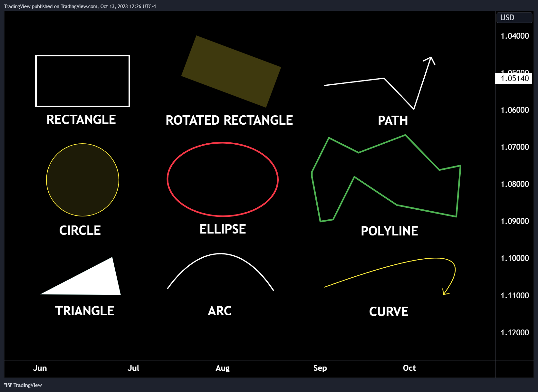Click the ROTATED RECTANGLE text label
The width and height of the screenshot is (538, 392).
[x=229, y=120]
